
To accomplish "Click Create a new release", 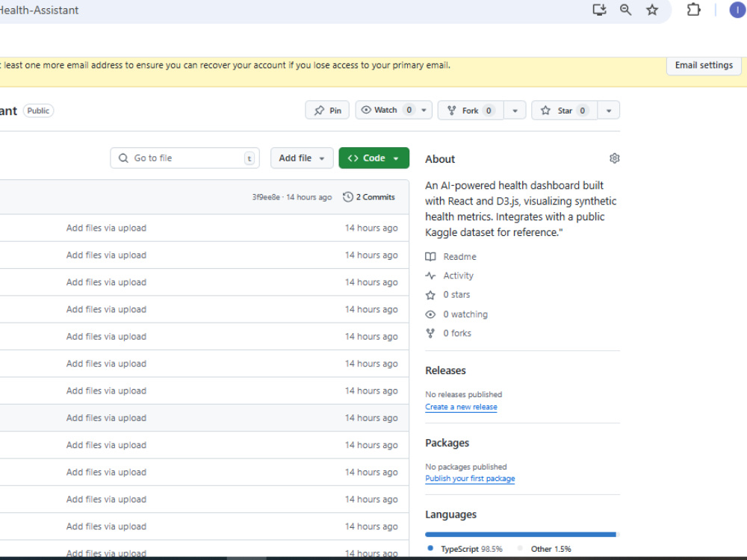I will click(461, 407).
